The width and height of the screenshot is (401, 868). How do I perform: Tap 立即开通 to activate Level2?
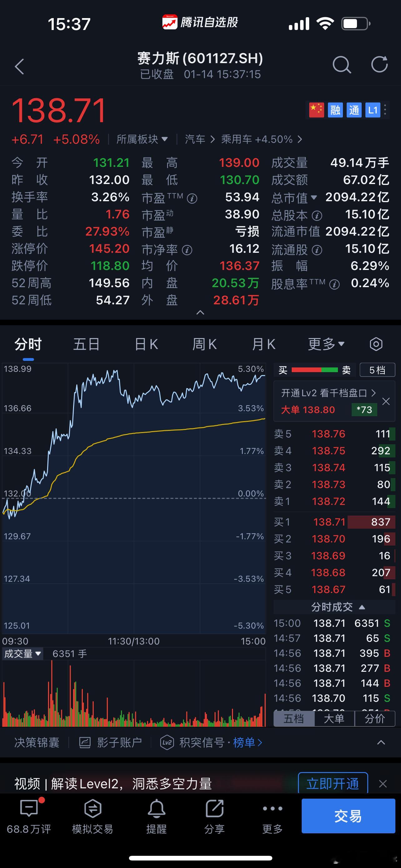333,784
